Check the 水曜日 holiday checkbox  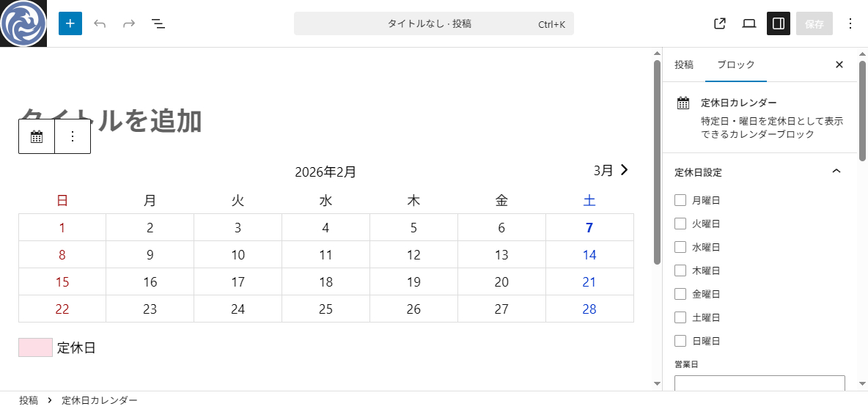click(x=680, y=247)
